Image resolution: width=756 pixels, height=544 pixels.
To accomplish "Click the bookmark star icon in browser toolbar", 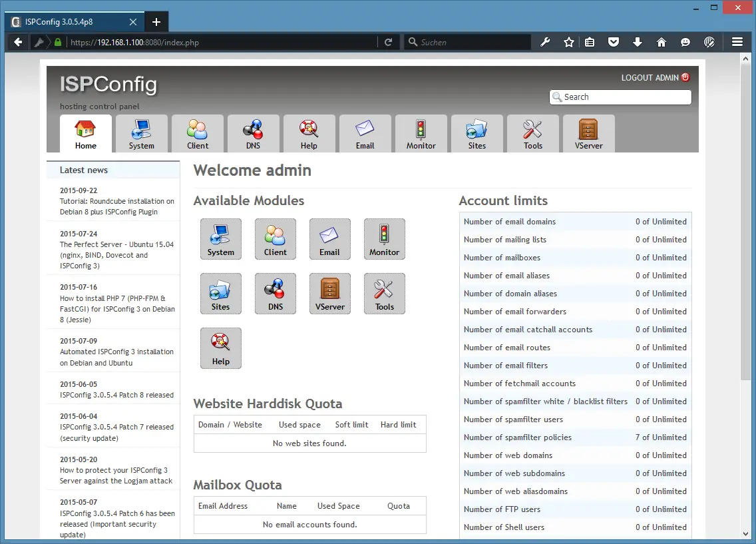I will [x=569, y=43].
